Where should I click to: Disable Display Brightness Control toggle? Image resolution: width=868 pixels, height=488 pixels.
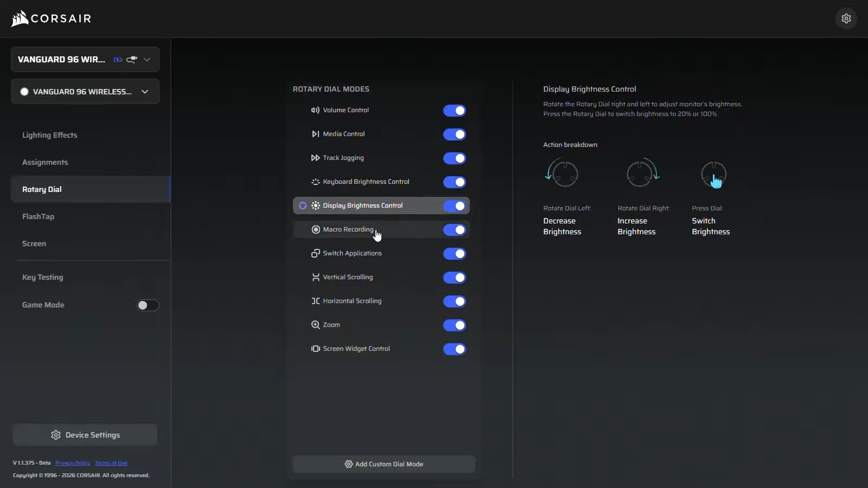click(x=455, y=206)
